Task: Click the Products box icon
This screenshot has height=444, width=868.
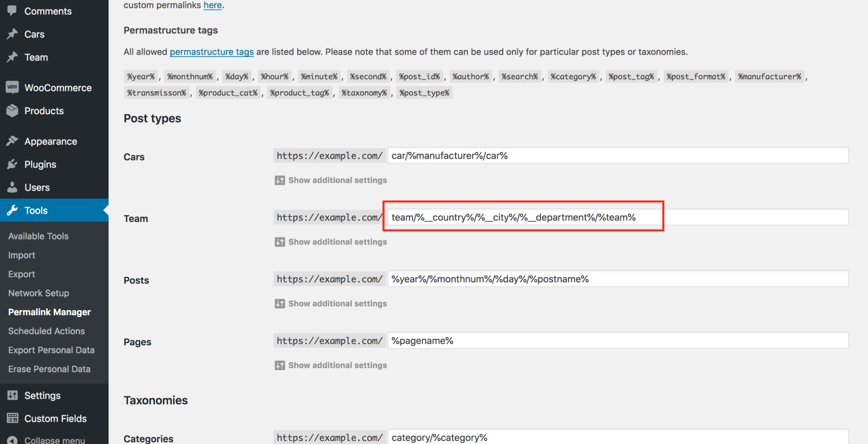Action: click(12, 111)
